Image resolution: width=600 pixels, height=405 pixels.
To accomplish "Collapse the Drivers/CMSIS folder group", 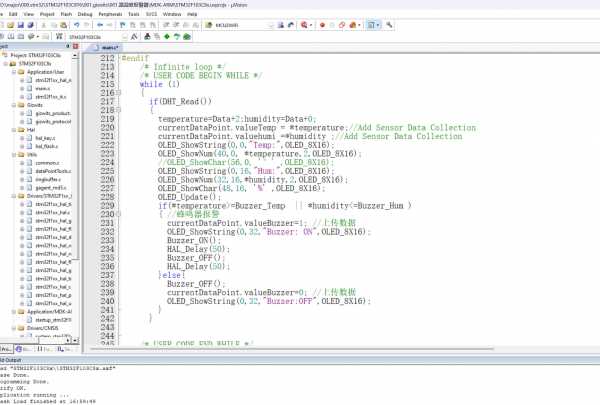I will 14,328.
